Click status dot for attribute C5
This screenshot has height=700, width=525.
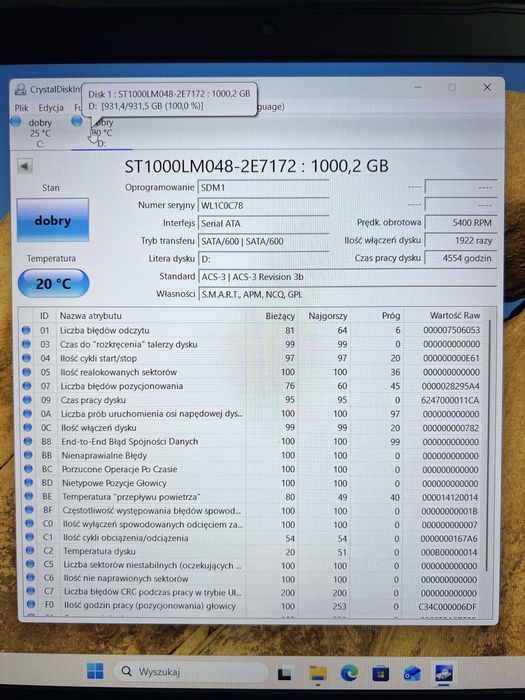30,564
